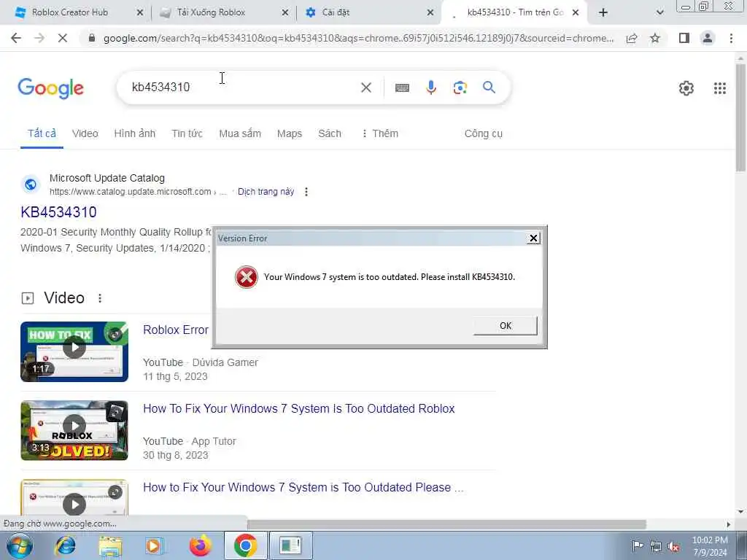Close the Roblox Creator Hub tab
Screen dimensions: 747x560
click(139, 12)
